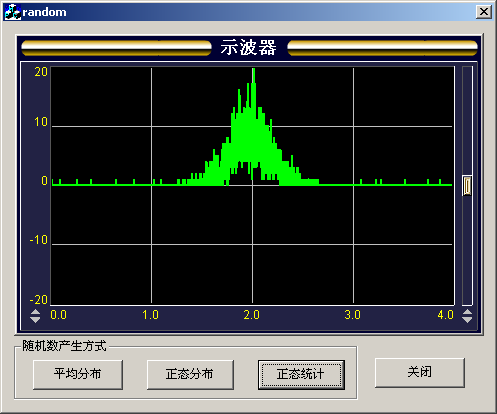Close the random window with X
This screenshot has width=497, height=414.
pos(484,12)
